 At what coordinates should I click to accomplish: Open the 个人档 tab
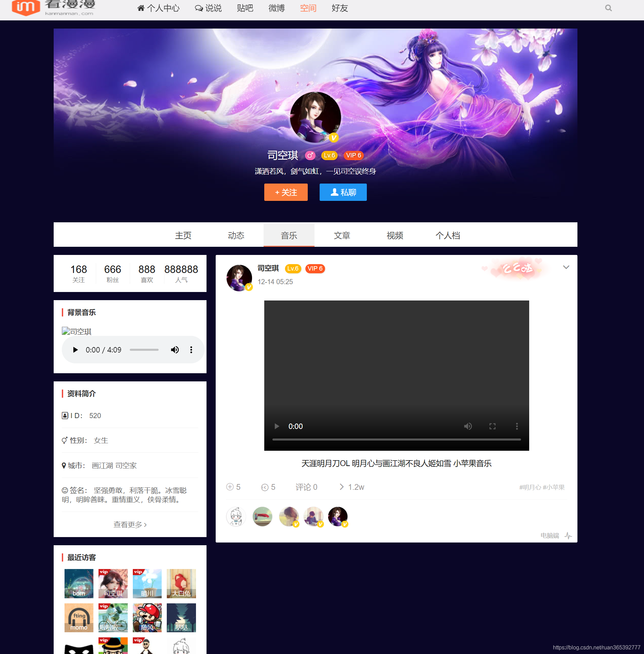point(448,235)
